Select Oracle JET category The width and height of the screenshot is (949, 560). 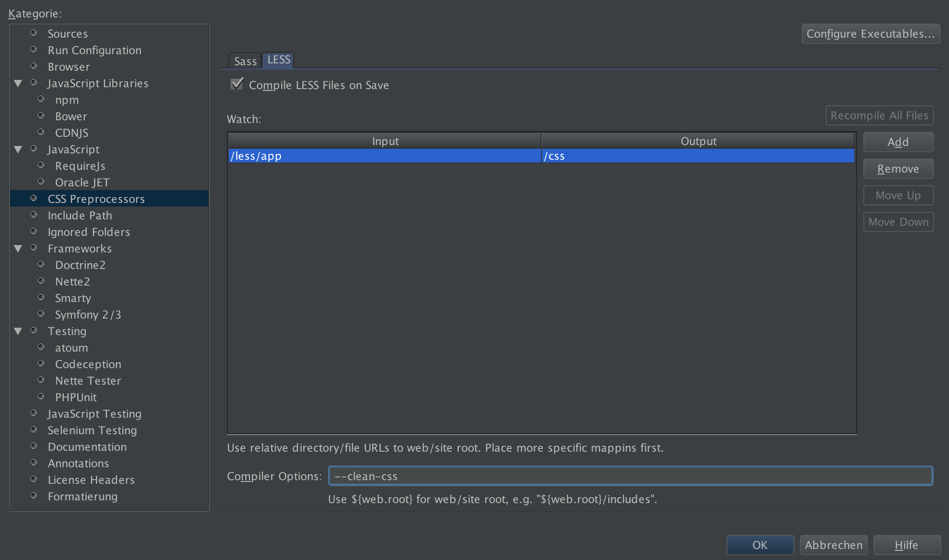(82, 183)
